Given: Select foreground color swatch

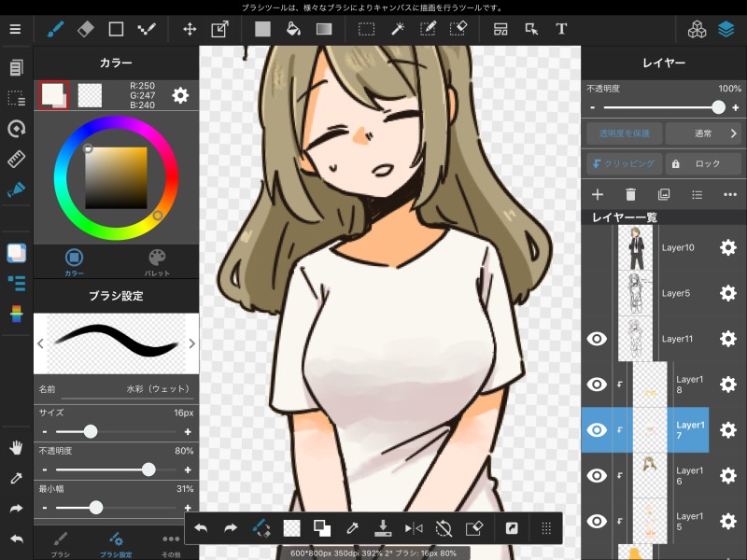Looking at the screenshot, I should [53, 95].
